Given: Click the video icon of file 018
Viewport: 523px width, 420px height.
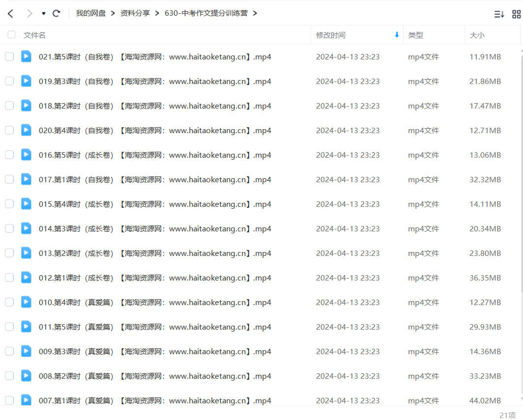Looking at the screenshot, I should point(26,106).
